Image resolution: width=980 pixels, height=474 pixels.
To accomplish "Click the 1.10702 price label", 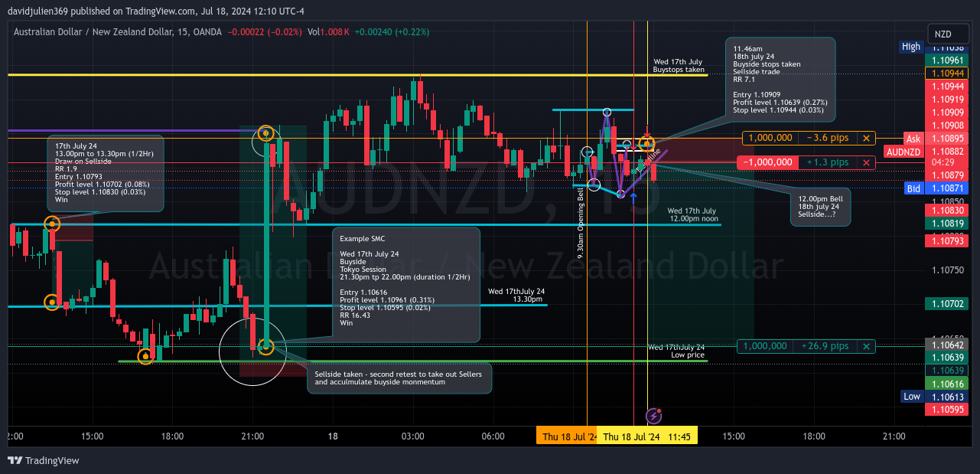I will click(x=948, y=304).
